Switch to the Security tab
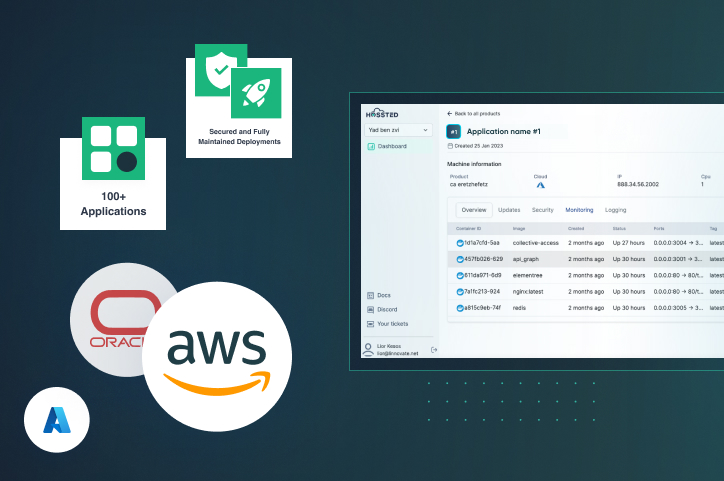The image size is (724, 481). point(542,210)
